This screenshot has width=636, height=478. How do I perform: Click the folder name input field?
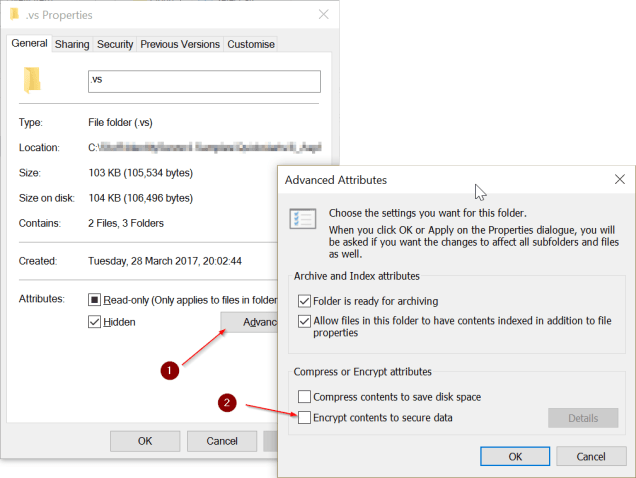click(x=204, y=81)
